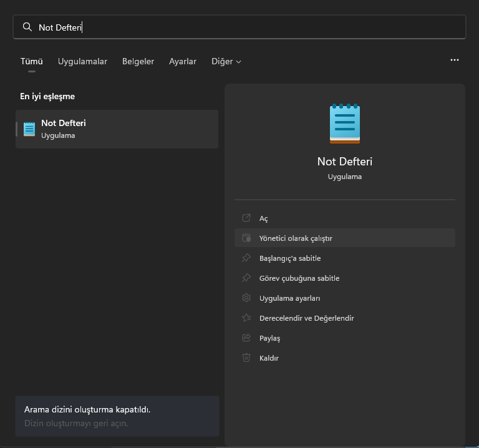Select the Not Defteri best match result

(117, 129)
